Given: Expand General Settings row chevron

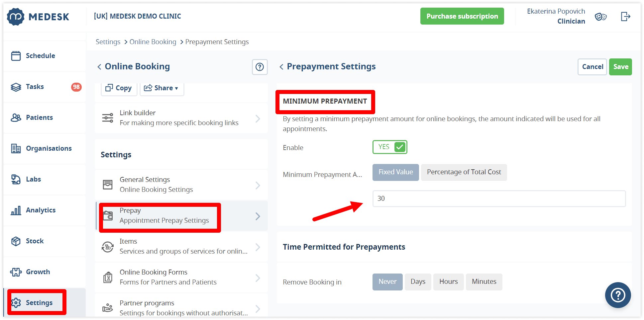Looking at the screenshot, I should coord(258,185).
